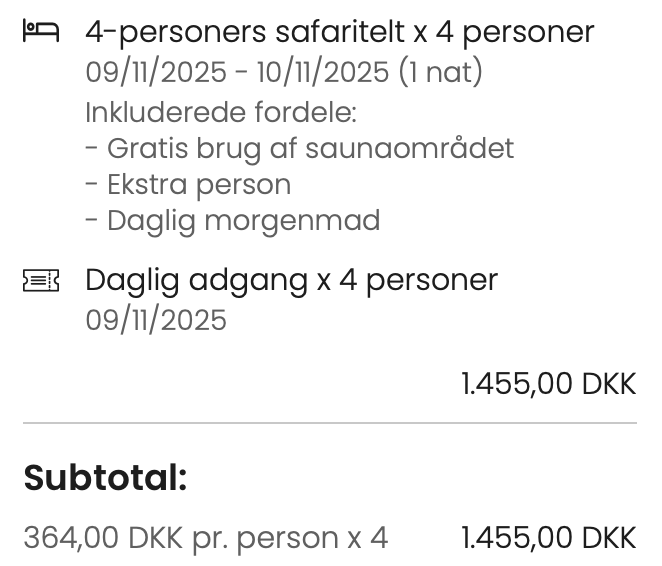Click the word saunaområdet
The height and width of the screenshot is (566, 662).
coord(410,148)
